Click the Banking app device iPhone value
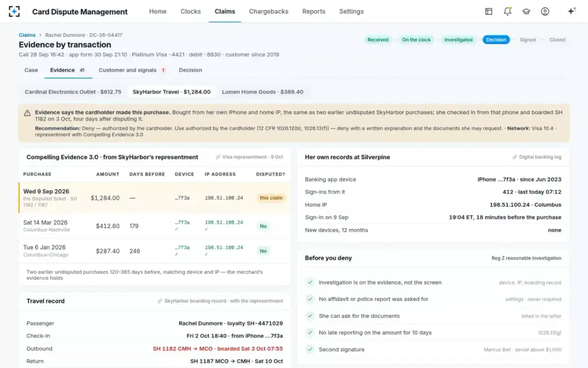This screenshot has height=368, width=588. (519, 180)
